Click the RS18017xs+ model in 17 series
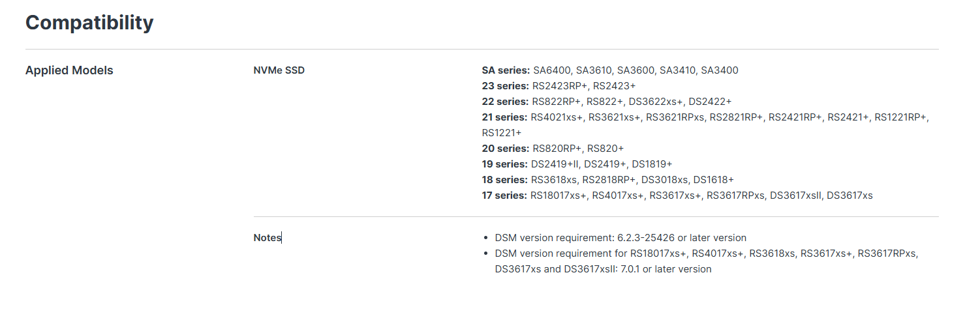The width and height of the screenshot is (980, 333). coord(559,195)
